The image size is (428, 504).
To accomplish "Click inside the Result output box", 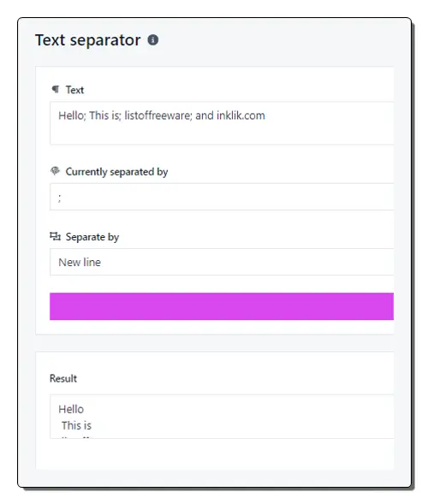I will 222,417.
